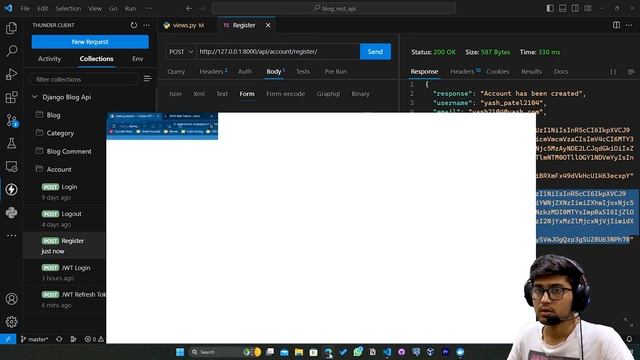Open the collections filter menu icon
The height and width of the screenshot is (360, 640).
(x=147, y=78)
